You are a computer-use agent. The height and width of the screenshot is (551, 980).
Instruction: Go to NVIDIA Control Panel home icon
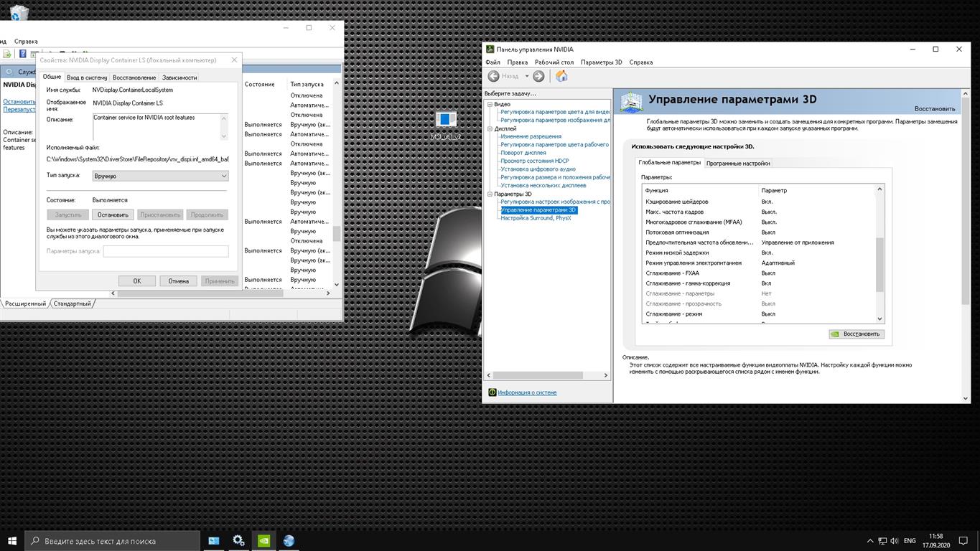561,76
